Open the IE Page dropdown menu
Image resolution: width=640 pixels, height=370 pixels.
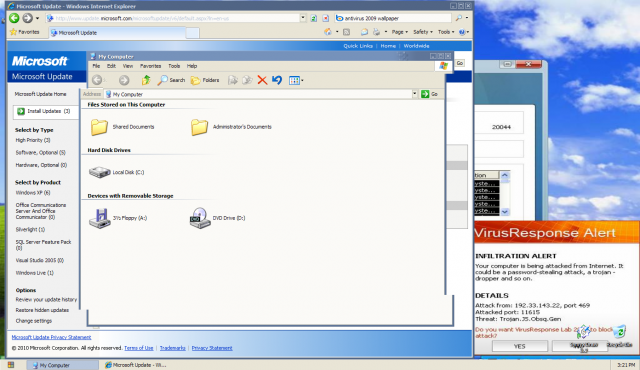pos(400,32)
